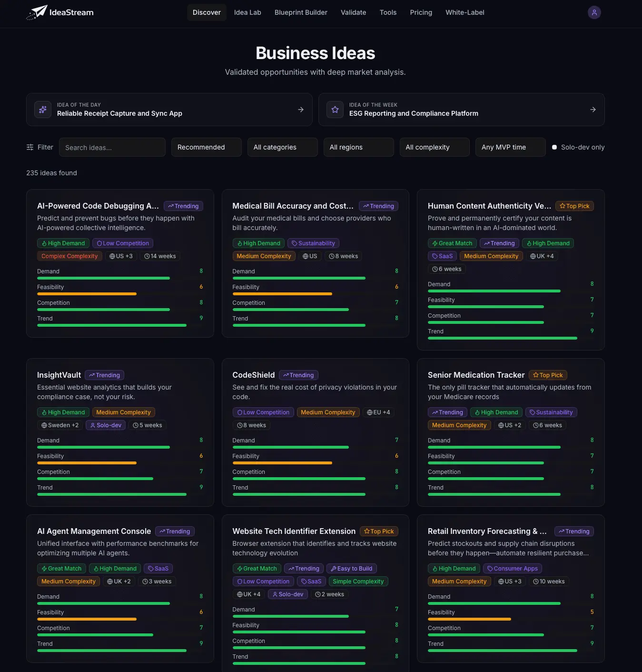Click the star icon for Idea of the Week

[x=335, y=110]
